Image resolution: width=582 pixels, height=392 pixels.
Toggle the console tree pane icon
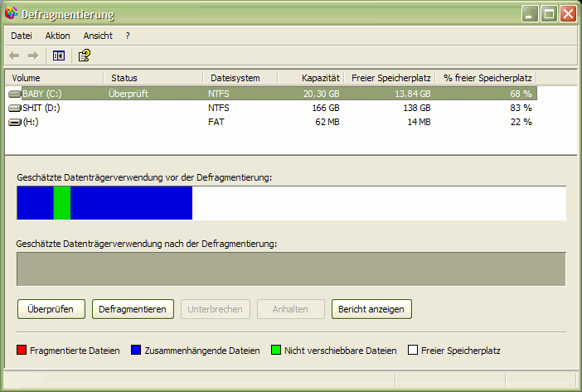point(58,56)
